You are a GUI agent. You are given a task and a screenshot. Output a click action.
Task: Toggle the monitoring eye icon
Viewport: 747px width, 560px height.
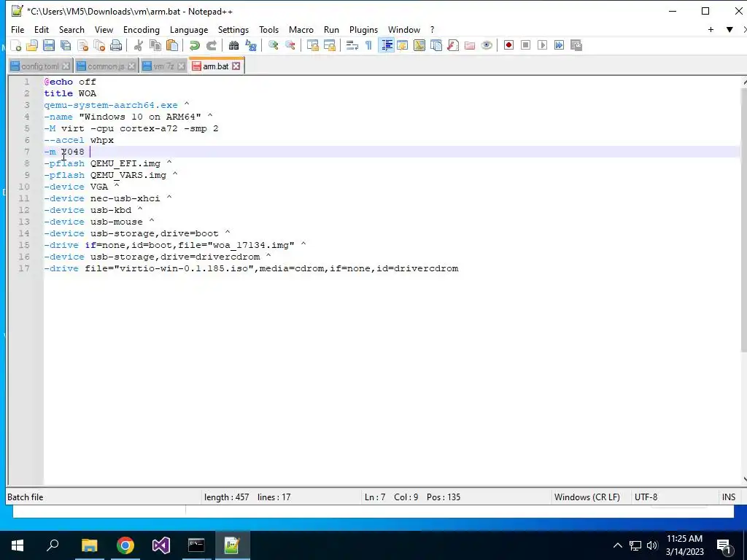pos(487,45)
